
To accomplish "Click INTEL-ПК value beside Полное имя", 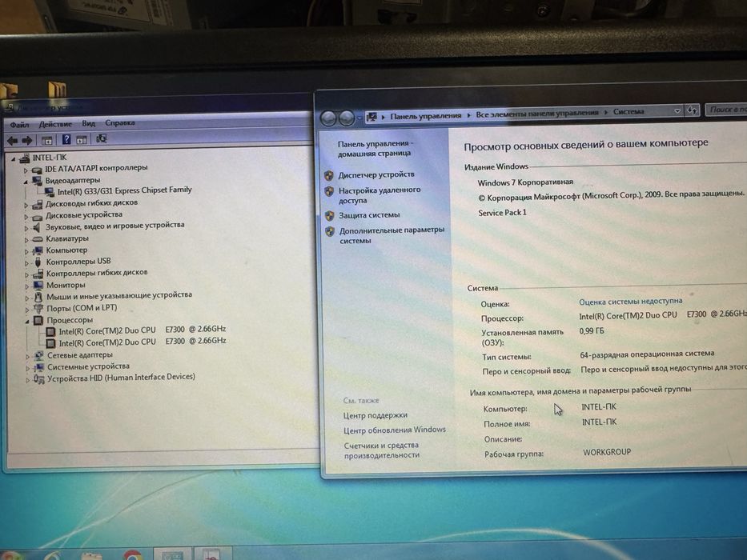I will (x=600, y=422).
